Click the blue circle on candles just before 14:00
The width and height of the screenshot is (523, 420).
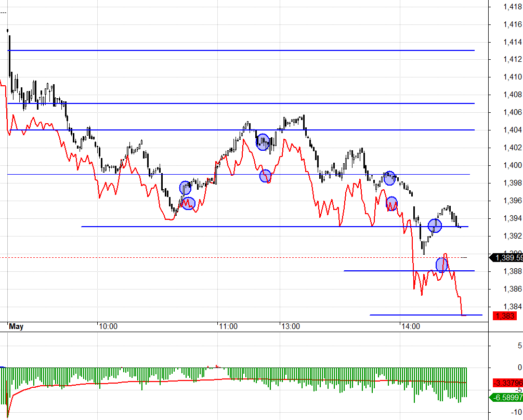tap(389, 178)
